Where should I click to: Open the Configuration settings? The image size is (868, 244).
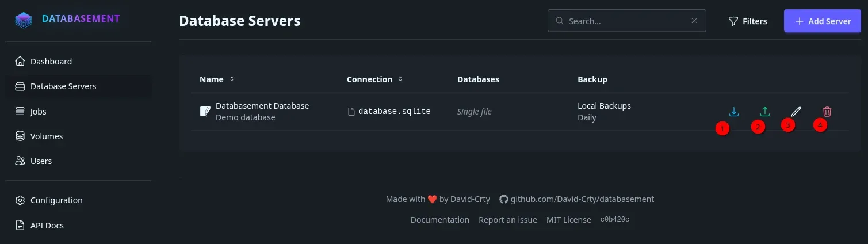56,200
